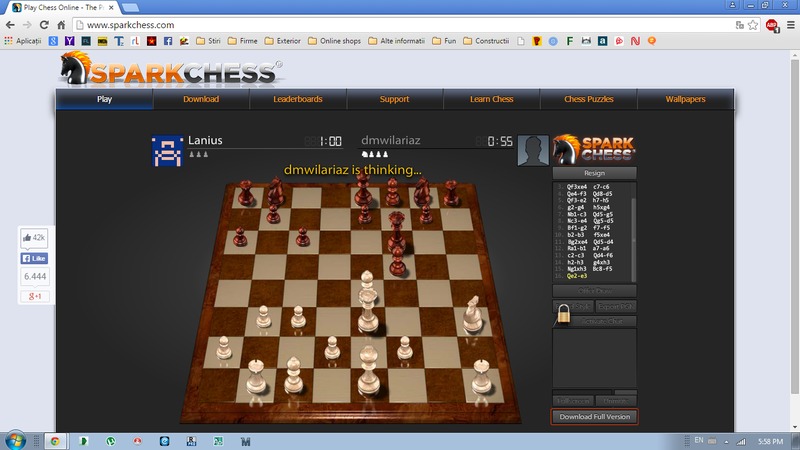Click the Chrome icon in the taskbar

pyautogui.click(x=55, y=441)
